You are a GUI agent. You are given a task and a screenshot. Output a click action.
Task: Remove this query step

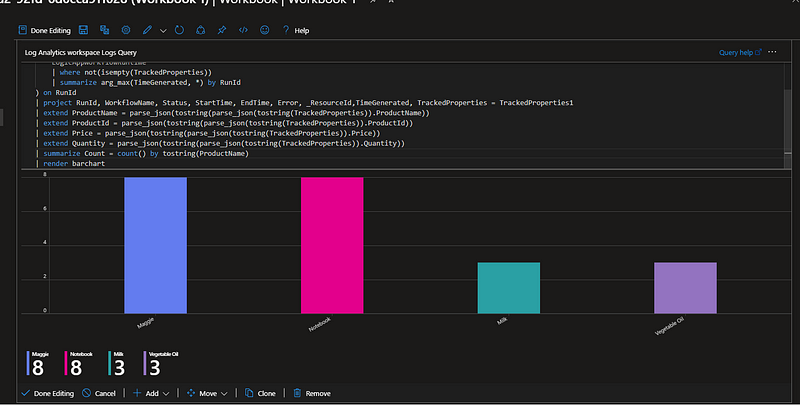point(312,393)
